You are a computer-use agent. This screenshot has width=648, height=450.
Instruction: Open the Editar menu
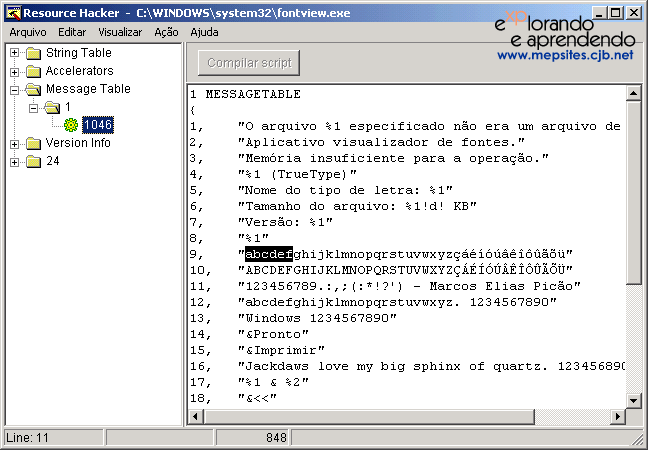(72, 32)
